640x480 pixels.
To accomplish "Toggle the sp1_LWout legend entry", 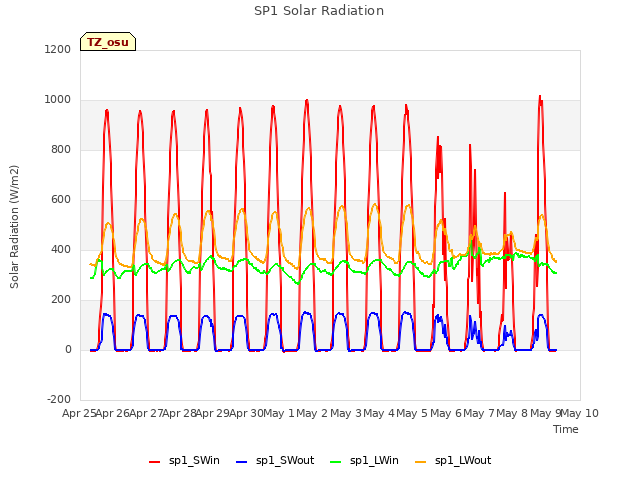I will (453, 461).
